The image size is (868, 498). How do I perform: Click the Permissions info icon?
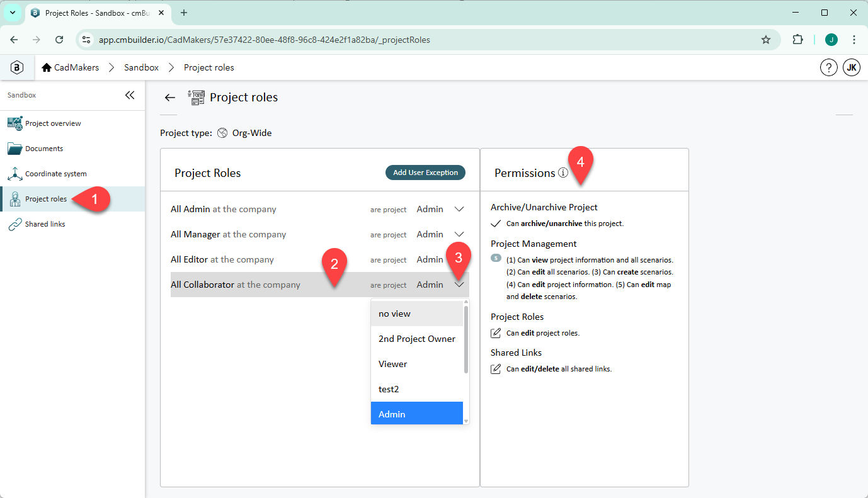point(563,173)
